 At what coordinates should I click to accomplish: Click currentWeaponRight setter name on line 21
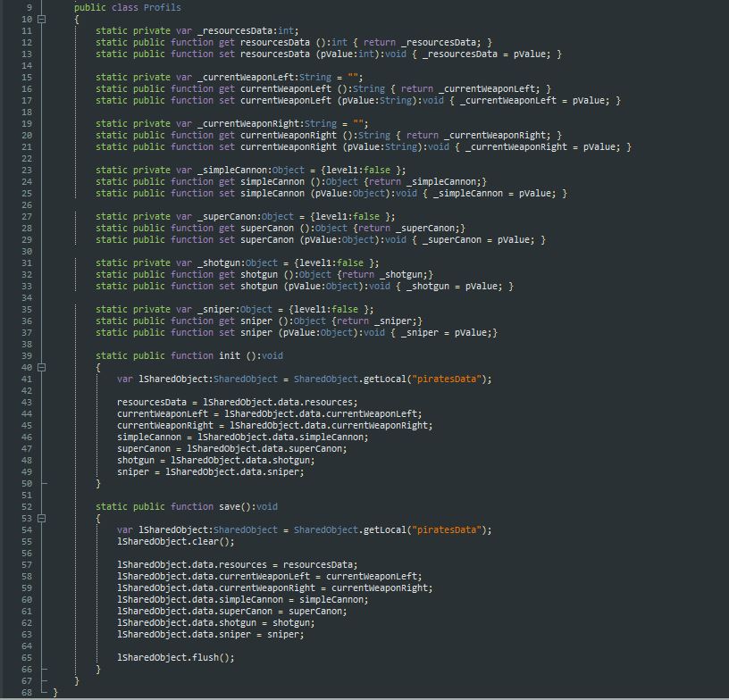[x=289, y=146]
